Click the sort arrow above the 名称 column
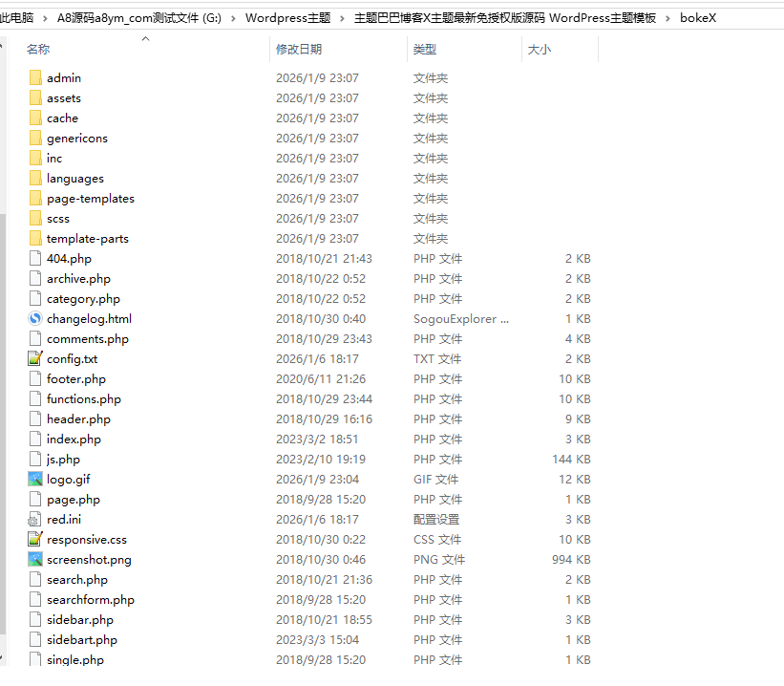Viewport: 784px width, 686px height. point(146,38)
